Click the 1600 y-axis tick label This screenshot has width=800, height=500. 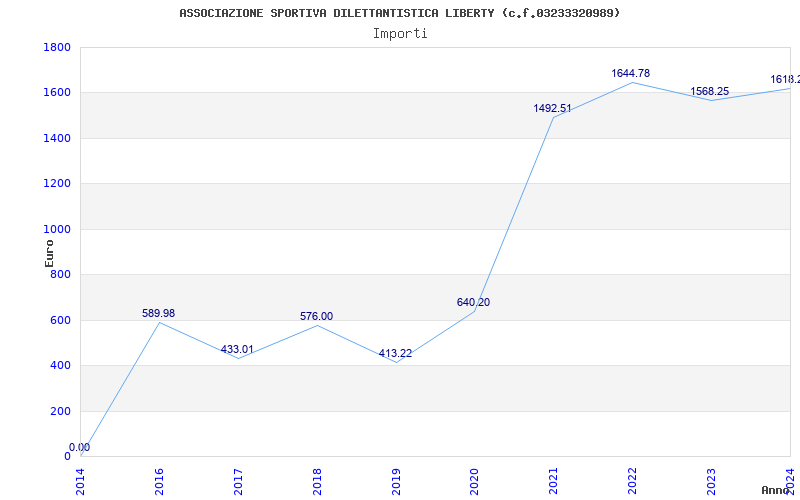pyautogui.click(x=57, y=93)
